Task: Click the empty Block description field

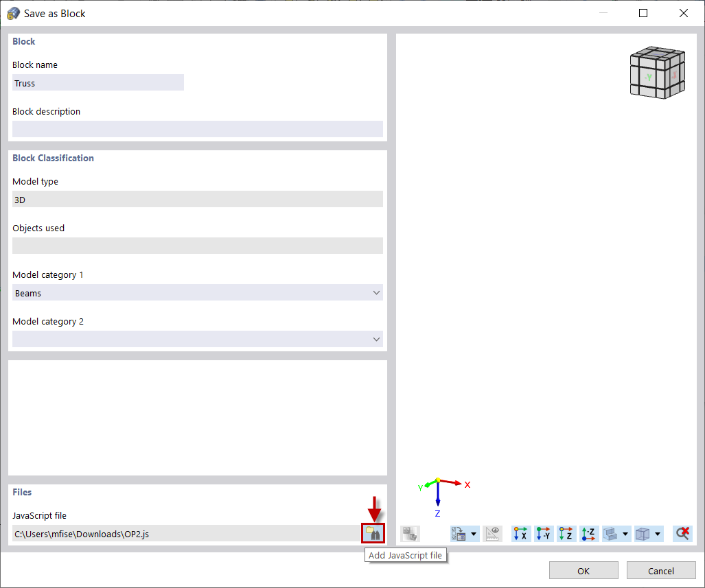Action: point(197,129)
